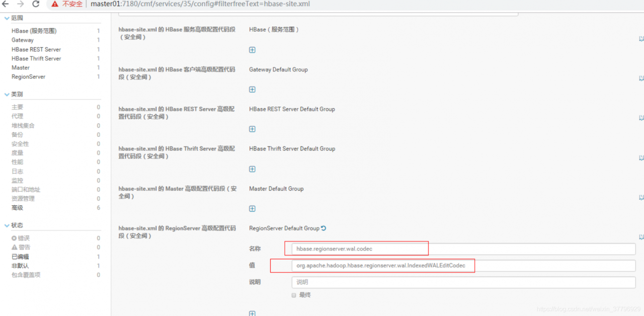
Task: Click the 名称 field with hbase.regionserver.wal.codec
Action: [x=463, y=249]
